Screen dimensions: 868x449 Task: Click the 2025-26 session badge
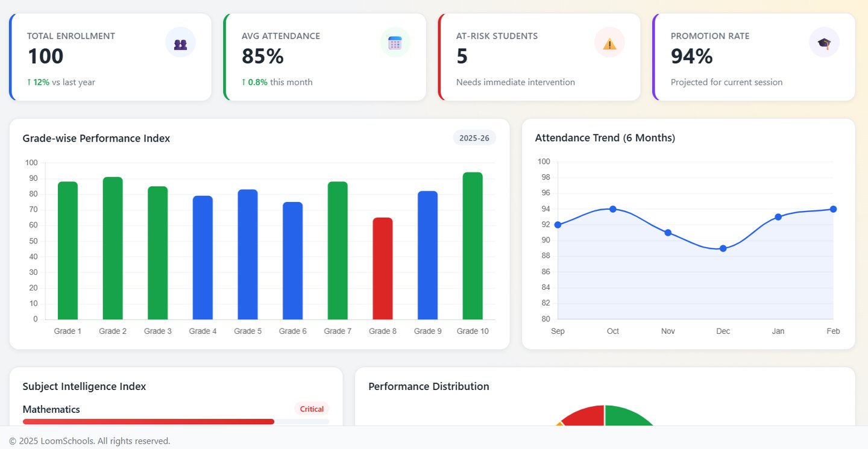474,138
